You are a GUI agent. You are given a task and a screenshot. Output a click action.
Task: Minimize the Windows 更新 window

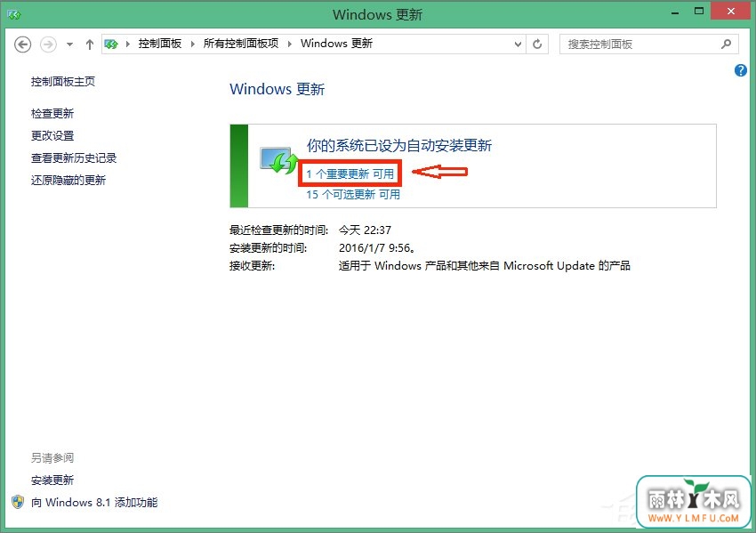(675, 12)
